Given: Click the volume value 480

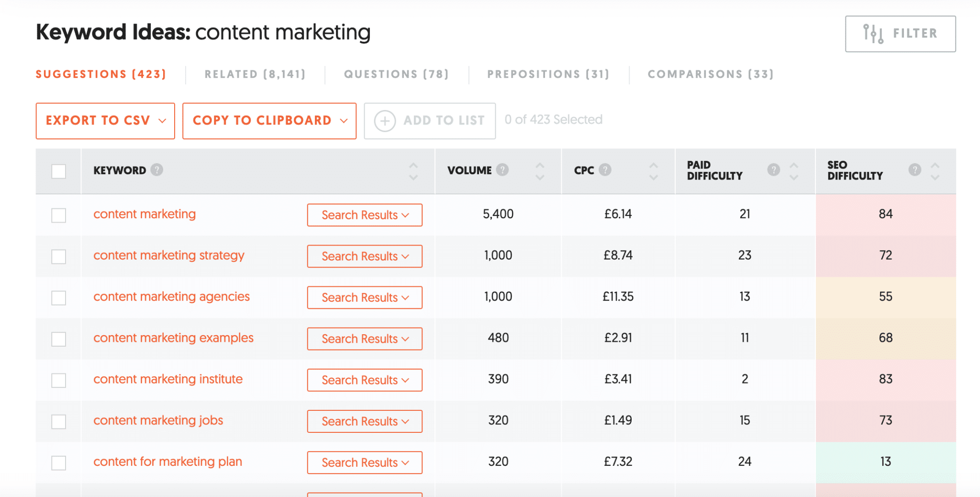Looking at the screenshot, I should (498, 338).
